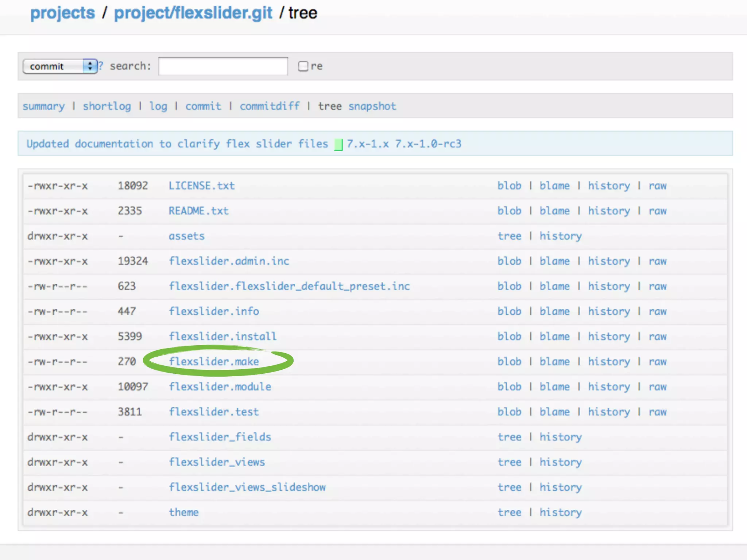Open the flexslider_views_slideshow folder
Image resolution: width=747 pixels, height=560 pixels.
pos(247,487)
